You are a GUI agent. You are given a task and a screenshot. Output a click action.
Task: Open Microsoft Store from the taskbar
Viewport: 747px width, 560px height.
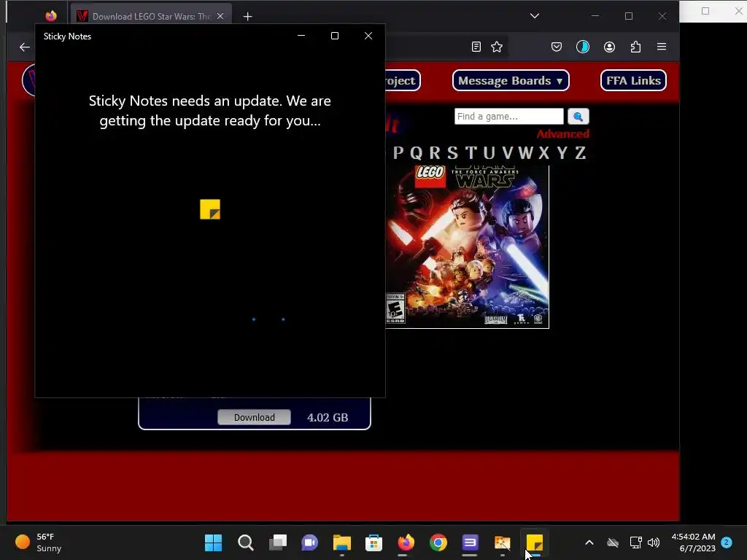(374, 542)
